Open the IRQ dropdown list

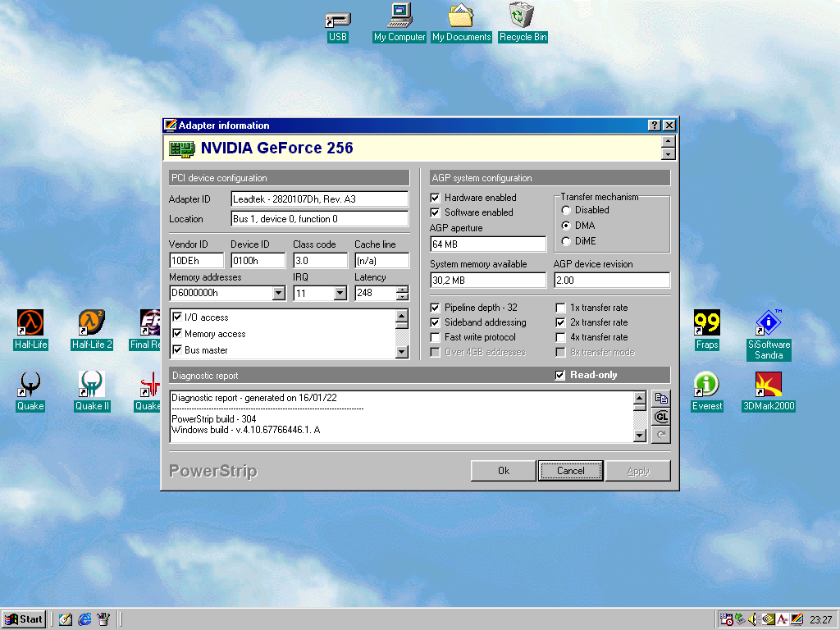click(x=340, y=293)
